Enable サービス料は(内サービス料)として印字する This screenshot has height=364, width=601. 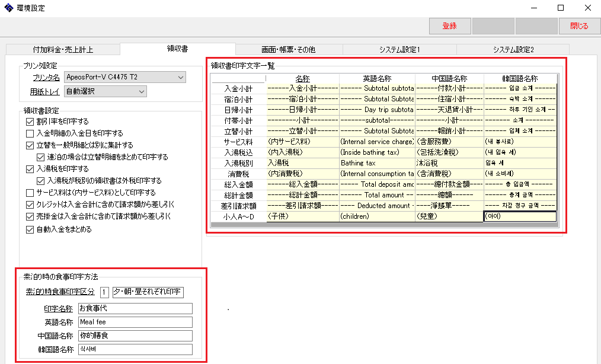point(30,193)
